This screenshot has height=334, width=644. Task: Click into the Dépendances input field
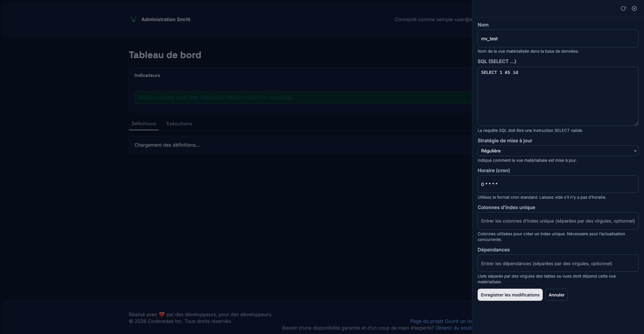[558, 264]
